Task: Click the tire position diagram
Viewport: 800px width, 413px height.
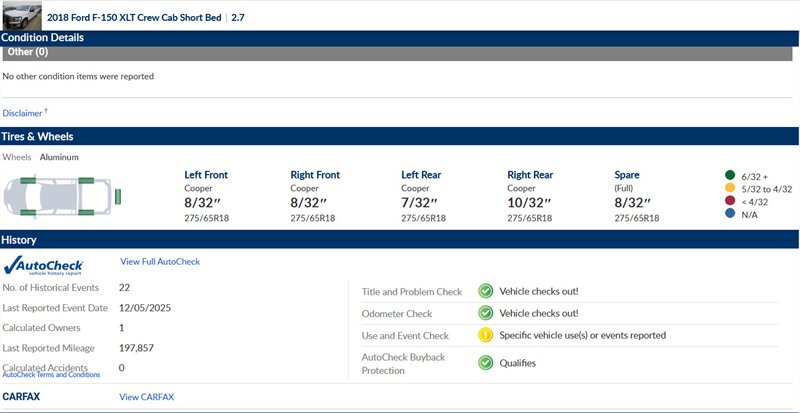Action: click(62, 197)
